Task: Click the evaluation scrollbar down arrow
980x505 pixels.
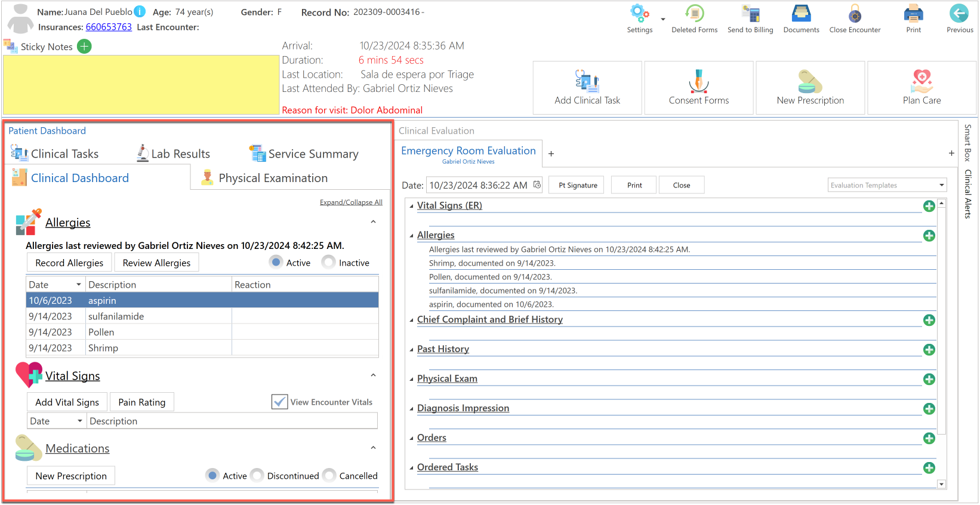Action: click(x=941, y=484)
